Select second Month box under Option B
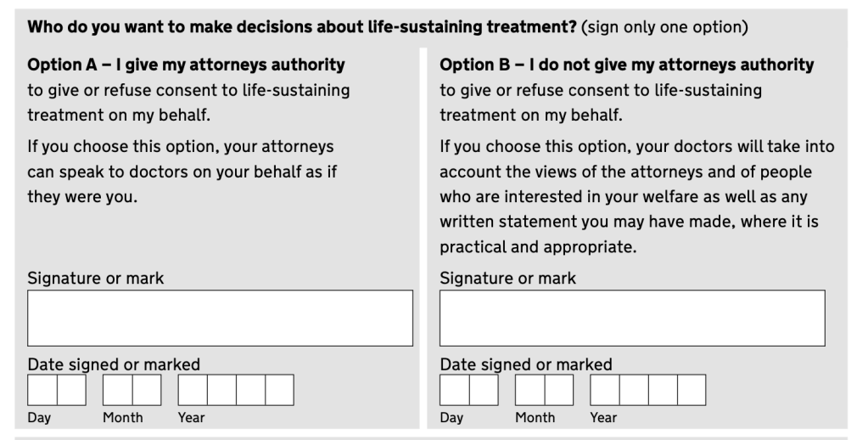This screenshot has height=440, width=868. 558,390
